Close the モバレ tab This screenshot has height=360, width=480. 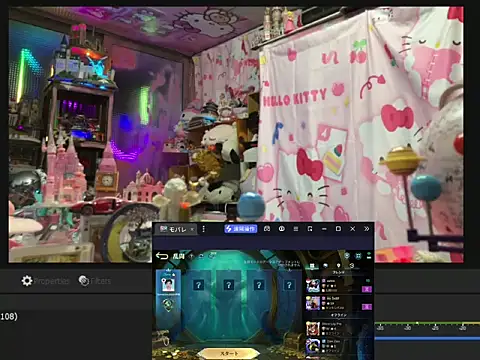[x=192, y=229]
